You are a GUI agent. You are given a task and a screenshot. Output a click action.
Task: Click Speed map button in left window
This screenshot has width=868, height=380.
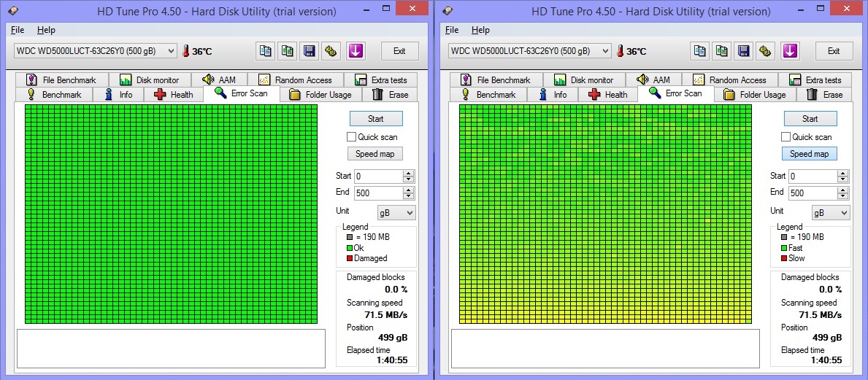click(x=375, y=154)
